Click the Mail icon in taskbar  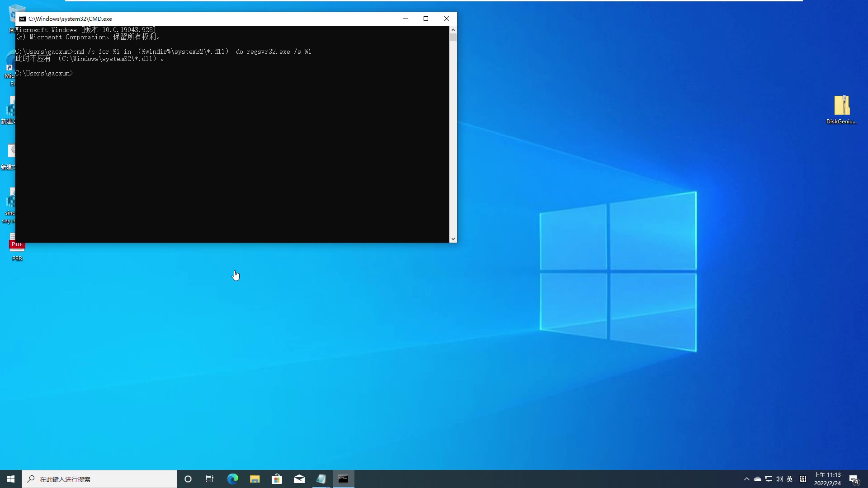pos(299,479)
